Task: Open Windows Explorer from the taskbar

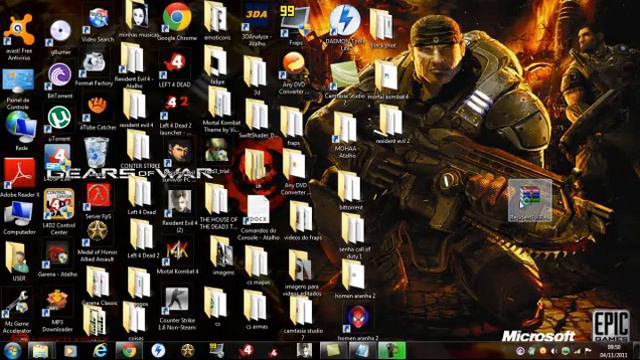Action: tap(40, 351)
